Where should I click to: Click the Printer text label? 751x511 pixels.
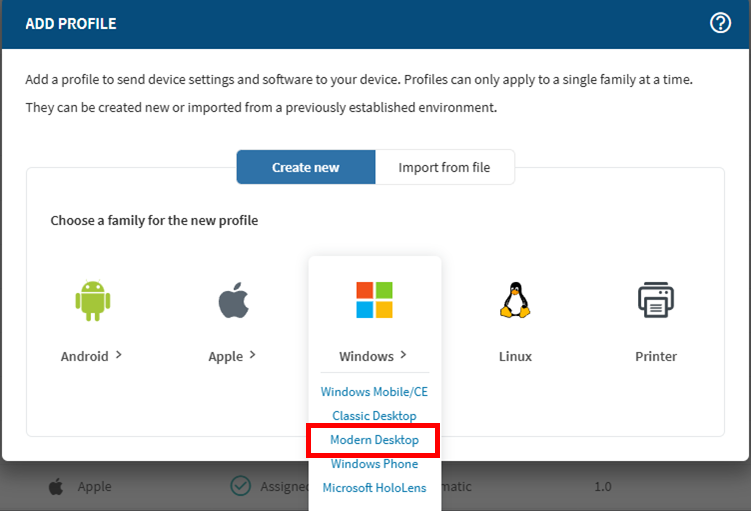[x=656, y=356]
